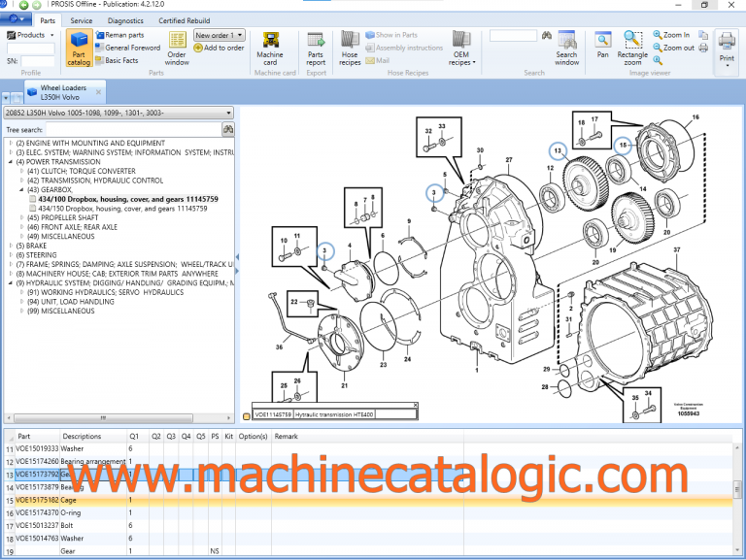Open the Order window
This screenshot has width=746, height=560.
[177, 48]
